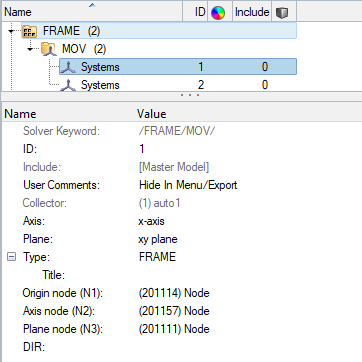Click the empty DIR value field
Viewport: 362px width, 362px height.
click(248, 347)
